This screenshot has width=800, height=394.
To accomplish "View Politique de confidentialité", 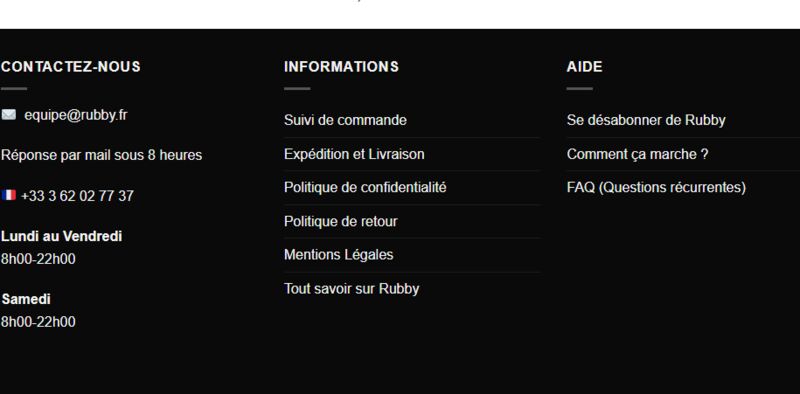I will coord(365,187).
